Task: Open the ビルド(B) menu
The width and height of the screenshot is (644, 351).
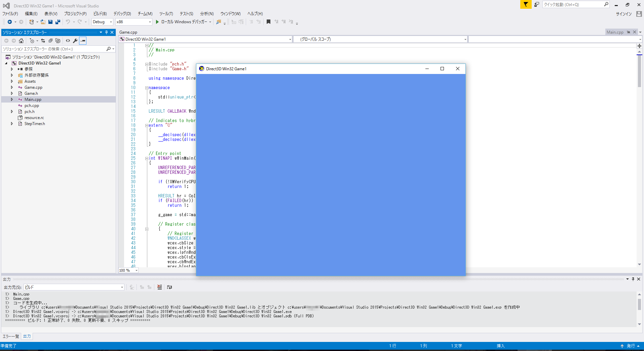Action: [x=100, y=14]
